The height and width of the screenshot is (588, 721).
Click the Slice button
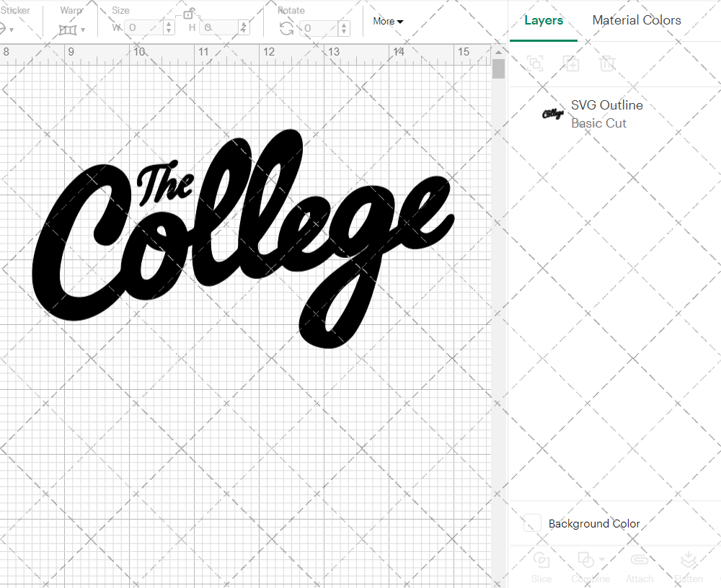point(541,567)
